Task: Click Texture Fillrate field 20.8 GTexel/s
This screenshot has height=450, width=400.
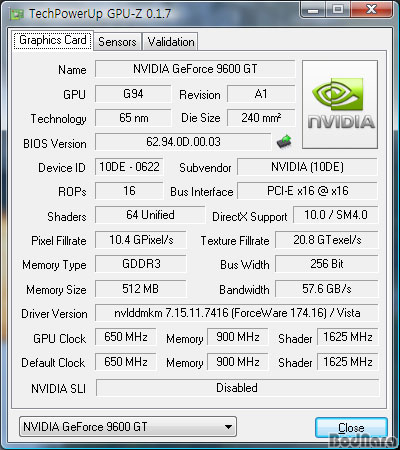Action: tap(327, 240)
